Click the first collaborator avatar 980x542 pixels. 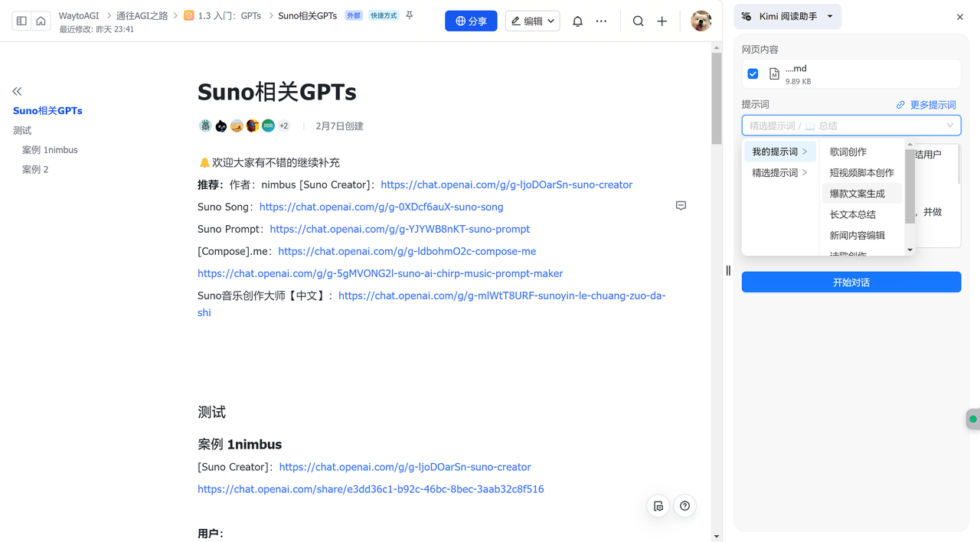(205, 126)
